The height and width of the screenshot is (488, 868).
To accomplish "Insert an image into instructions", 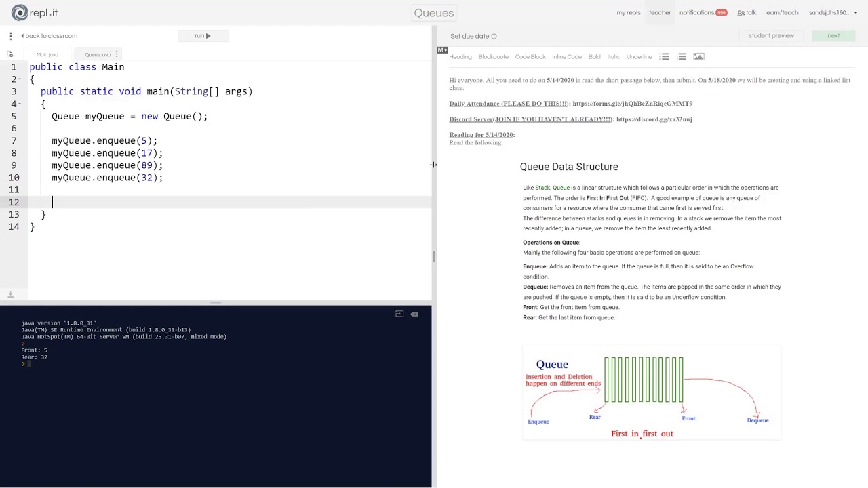I will pos(698,57).
